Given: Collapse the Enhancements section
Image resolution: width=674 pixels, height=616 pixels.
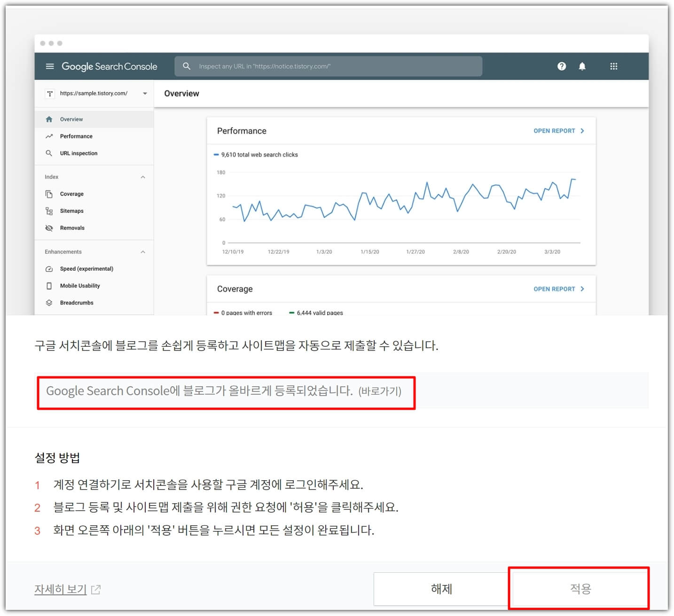Looking at the screenshot, I should click(x=143, y=252).
